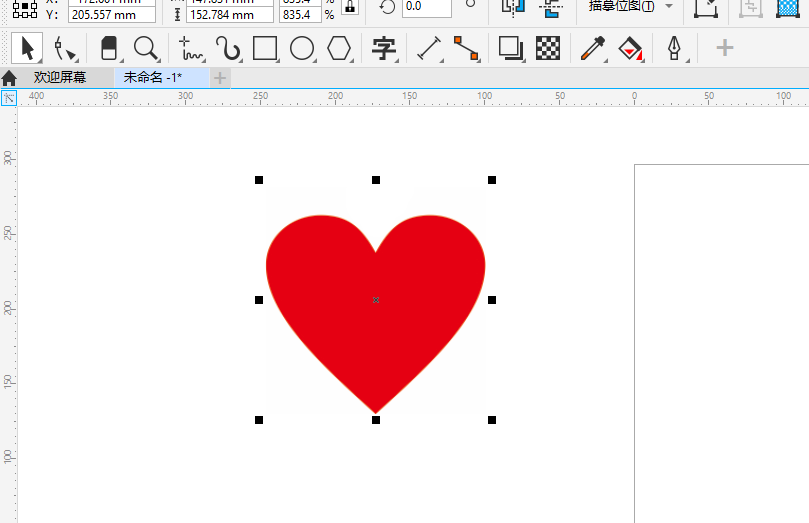
Task: Pick the Polygon tool
Action: click(340, 48)
